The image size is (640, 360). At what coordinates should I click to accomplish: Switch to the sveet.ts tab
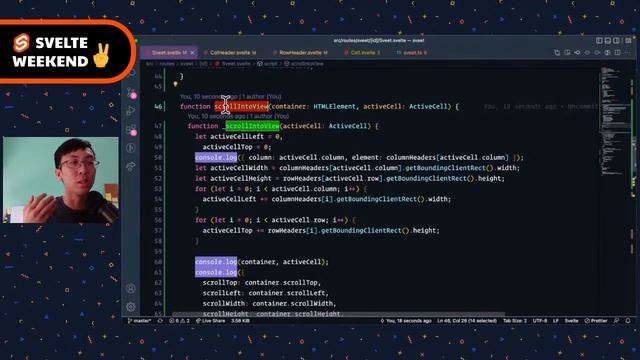pos(412,53)
